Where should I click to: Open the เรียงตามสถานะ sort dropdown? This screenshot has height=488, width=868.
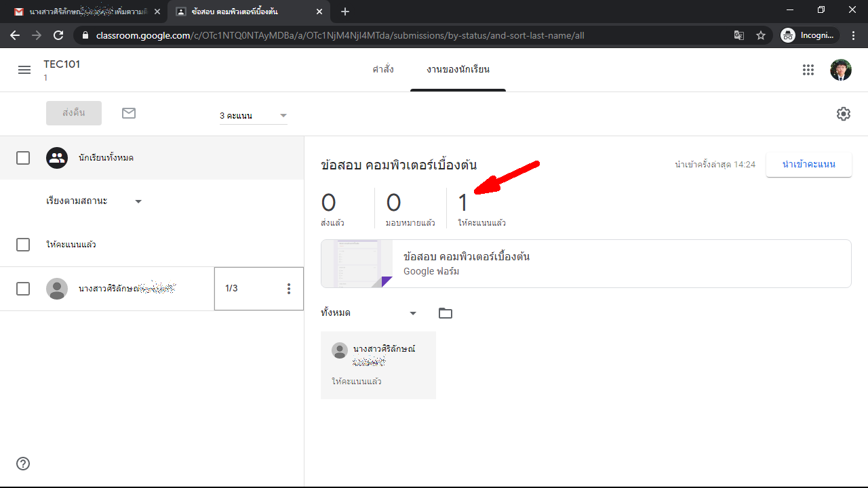(x=94, y=201)
